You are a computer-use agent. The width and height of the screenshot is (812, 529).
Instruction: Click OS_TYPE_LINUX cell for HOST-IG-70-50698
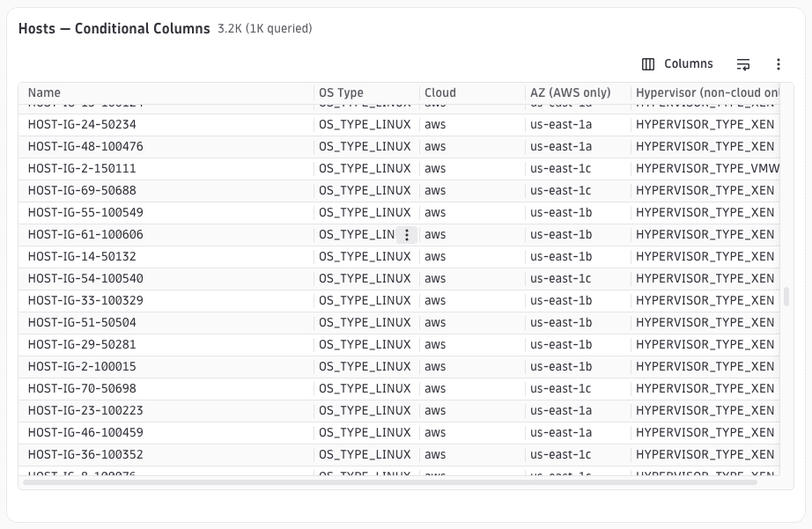click(365, 389)
